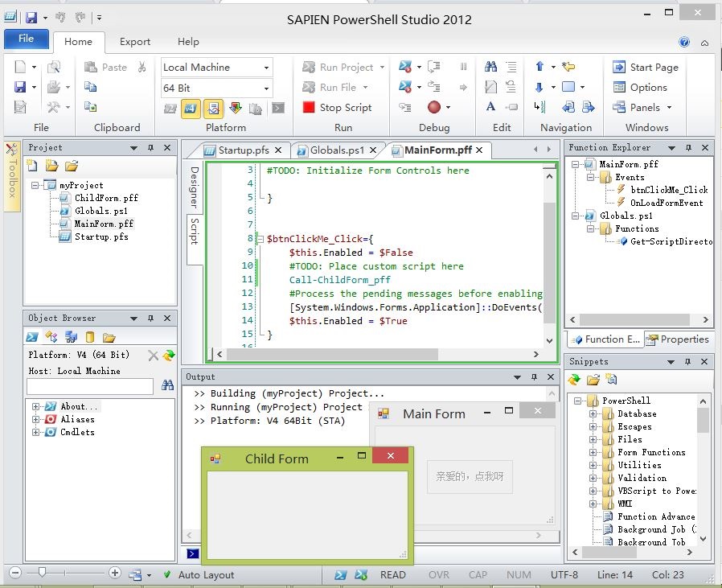Image resolution: width=722 pixels, height=588 pixels.
Task: Select btnClickMe_Click in Function Explorer
Action: tap(669, 190)
